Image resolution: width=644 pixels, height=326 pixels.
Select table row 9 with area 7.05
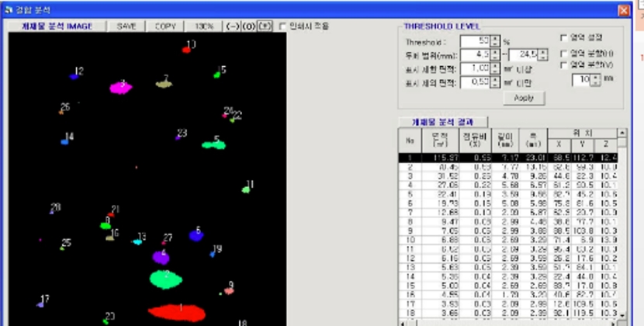pyautogui.click(x=508, y=231)
